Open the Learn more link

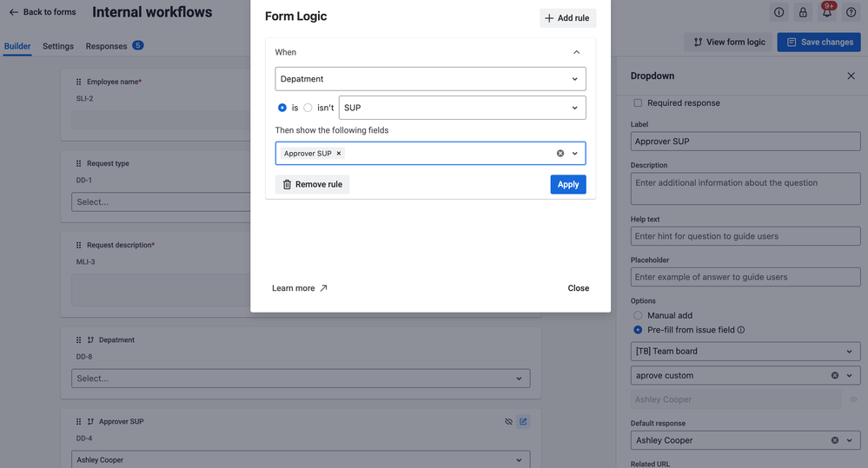(300, 288)
